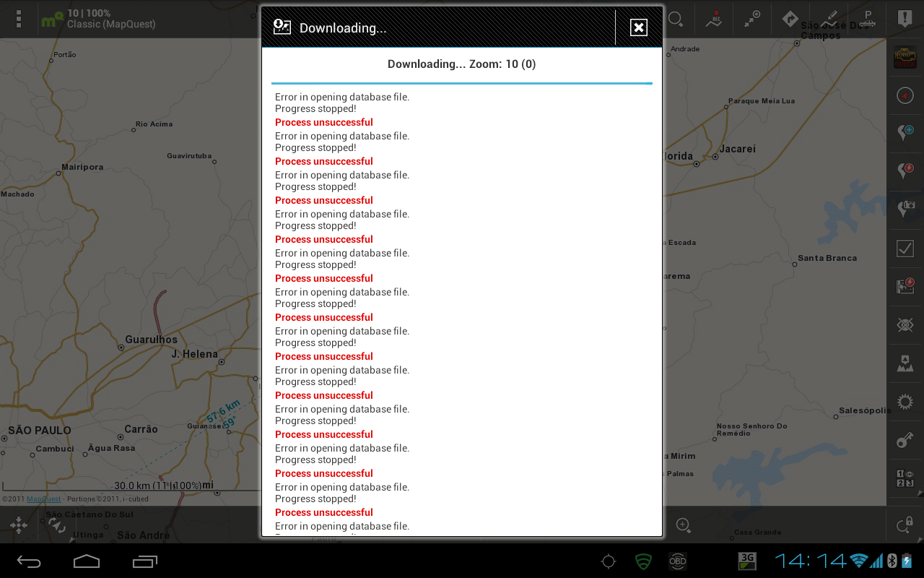This screenshot has width=924, height=578.
Task: Click the zoom in magnifier button
Action: tap(683, 525)
